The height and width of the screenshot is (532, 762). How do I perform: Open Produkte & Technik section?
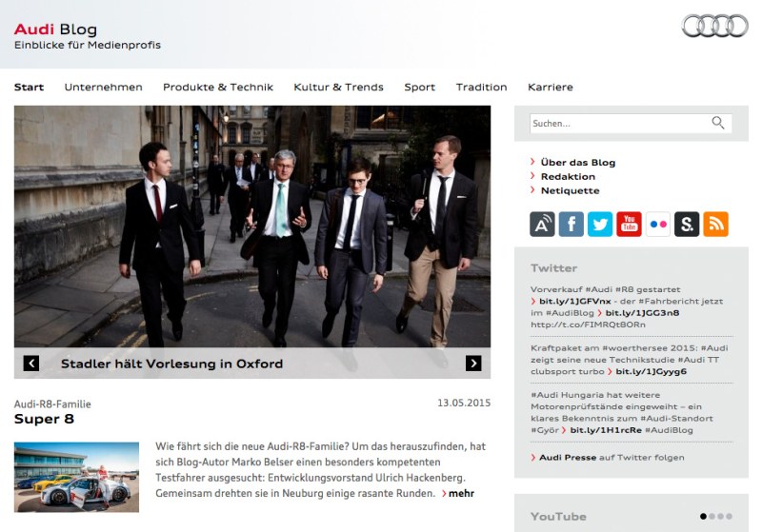point(218,88)
